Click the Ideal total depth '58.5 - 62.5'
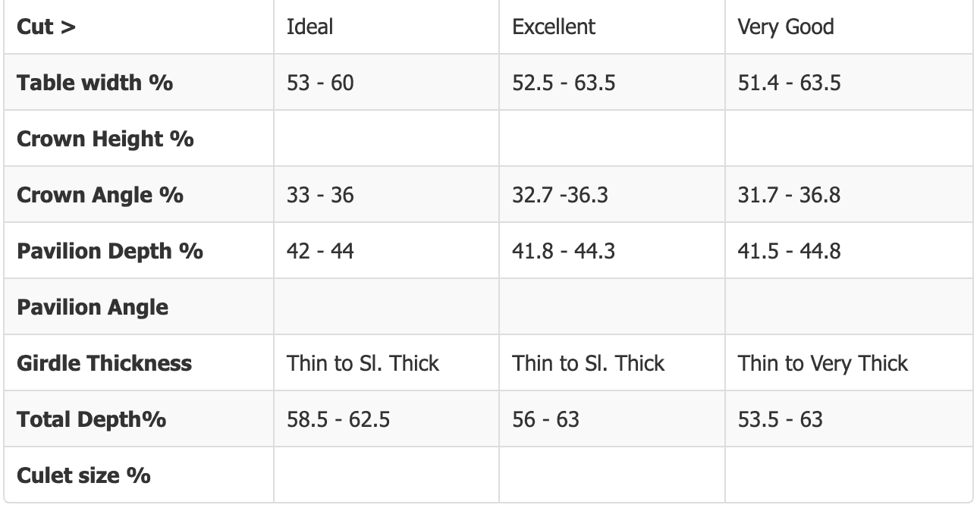This screenshot has height=508, width=980. (338, 419)
